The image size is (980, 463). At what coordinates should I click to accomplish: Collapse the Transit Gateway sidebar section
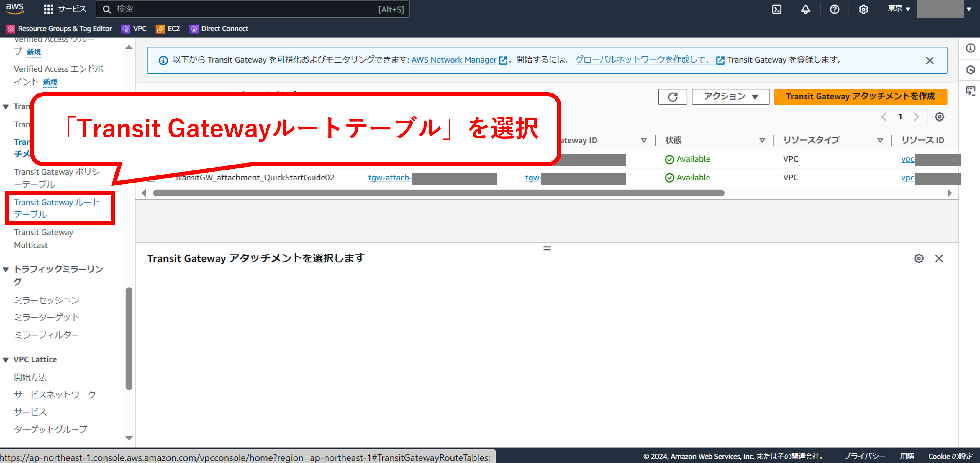(x=6, y=106)
